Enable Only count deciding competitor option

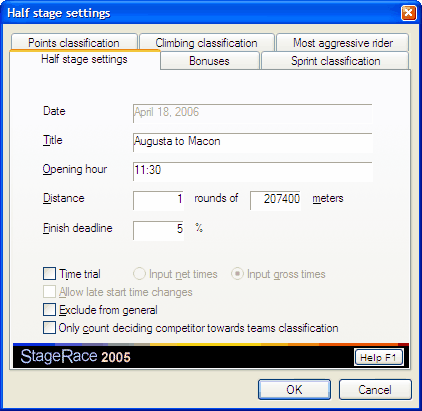point(49,328)
